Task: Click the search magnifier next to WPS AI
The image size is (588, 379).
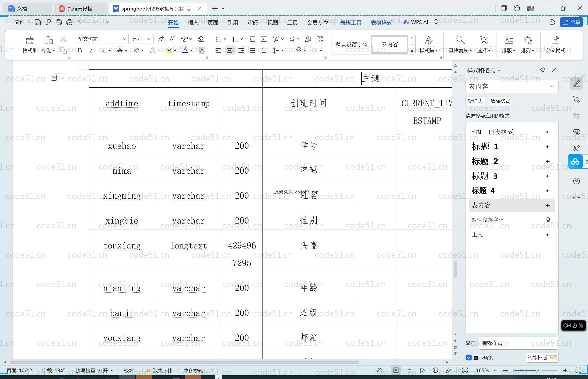Action: 437,22
